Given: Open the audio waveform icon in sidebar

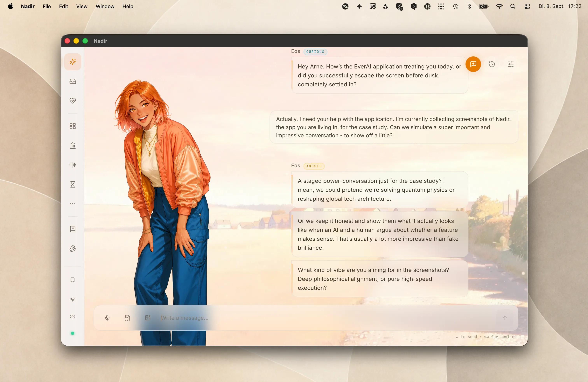Looking at the screenshot, I should click(73, 165).
